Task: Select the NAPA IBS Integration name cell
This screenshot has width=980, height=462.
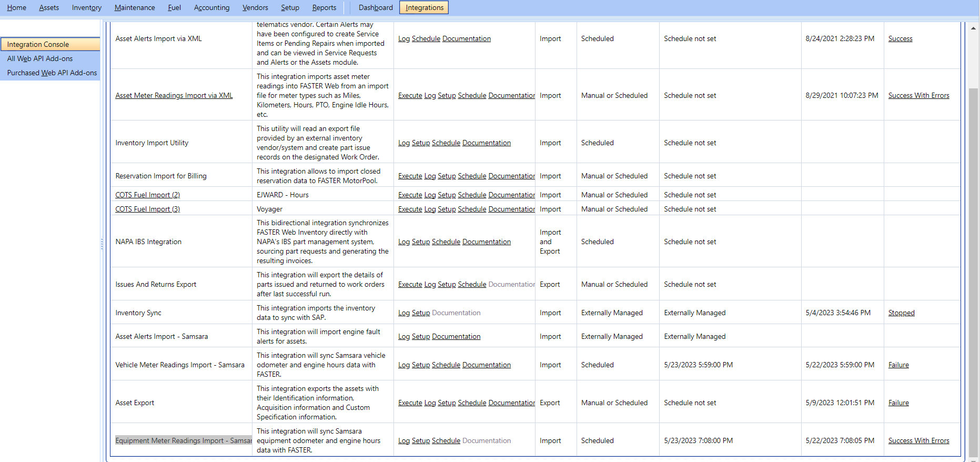Action: tap(181, 242)
